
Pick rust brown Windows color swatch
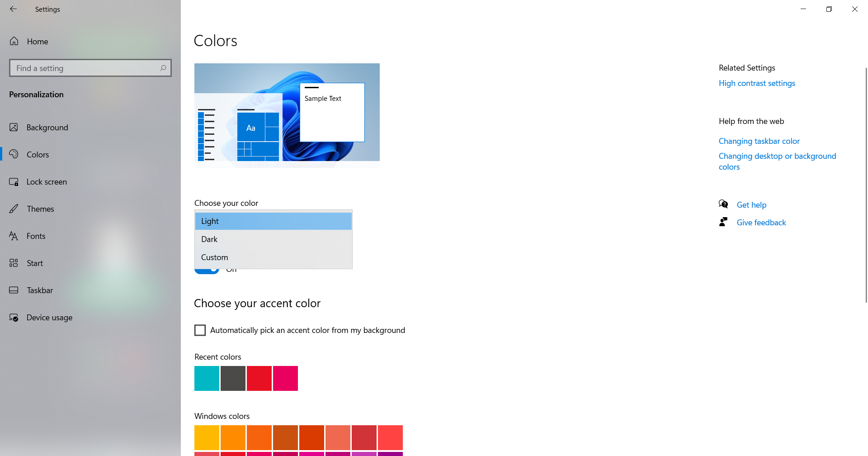[285, 437]
